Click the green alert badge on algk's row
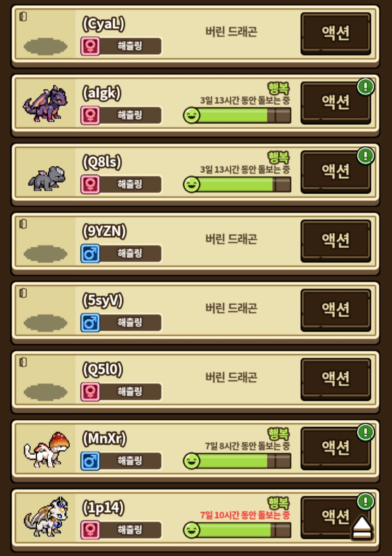The height and width of the screenshot is (556, 392). [366, 86]
